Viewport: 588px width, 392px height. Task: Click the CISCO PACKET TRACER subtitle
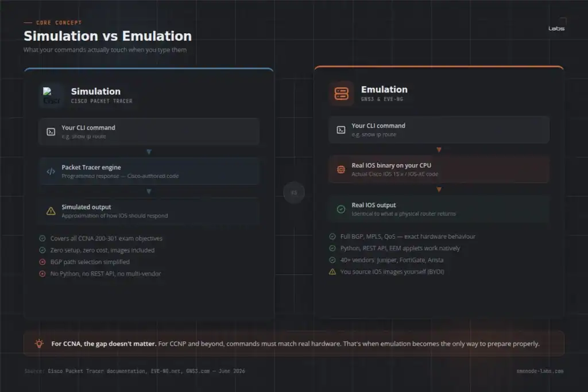102,101
